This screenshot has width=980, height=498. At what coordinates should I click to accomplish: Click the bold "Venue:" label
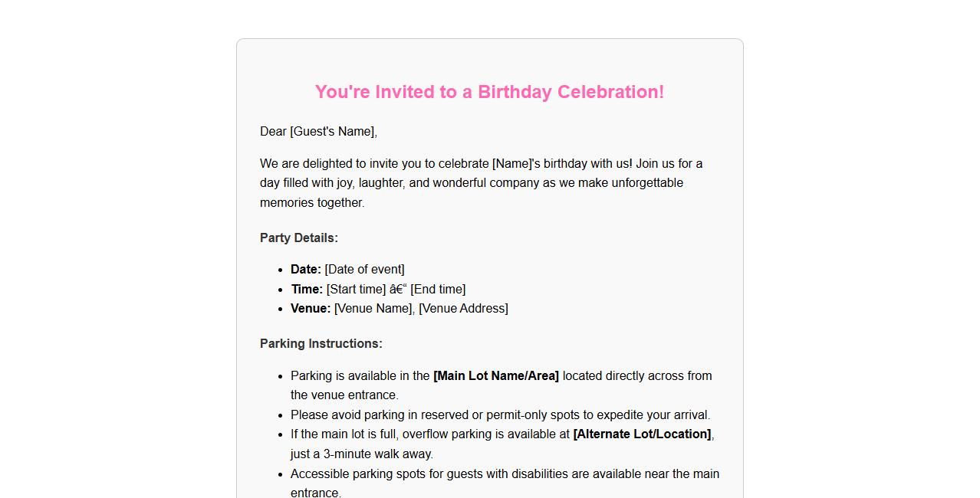[310, 309]
